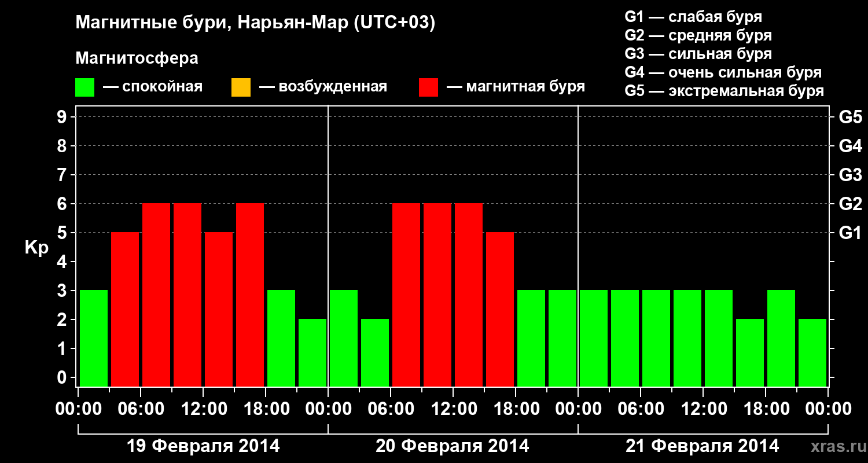Click the 20 Февраля 09:00–12:00 red bar
Screen dimensions: 868x463
click(x=437, y=295)
